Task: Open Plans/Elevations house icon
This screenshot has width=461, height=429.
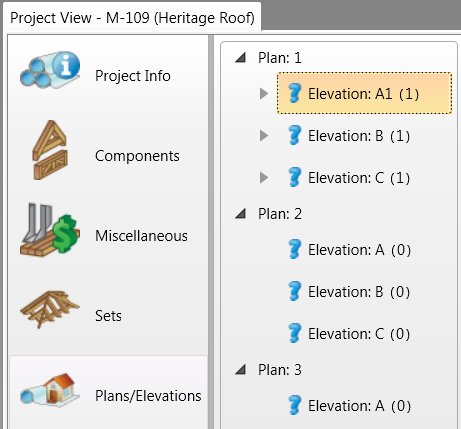Action: pos(50,389)
